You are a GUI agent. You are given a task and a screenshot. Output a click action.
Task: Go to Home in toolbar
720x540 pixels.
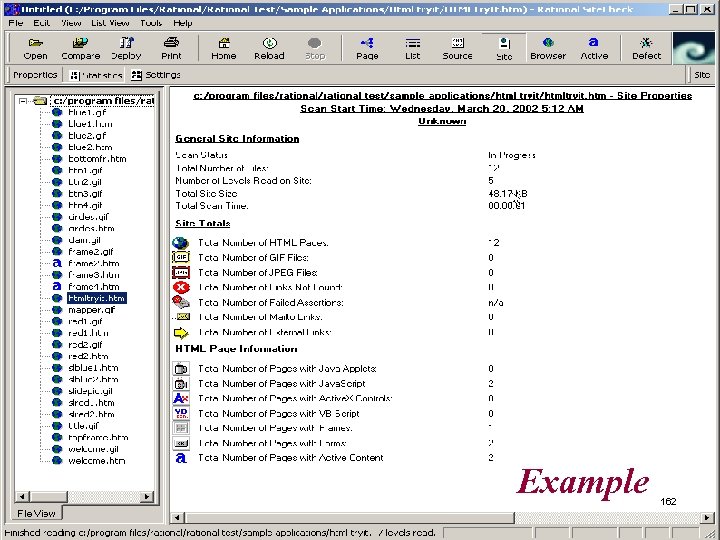click(x=224, y=49)
